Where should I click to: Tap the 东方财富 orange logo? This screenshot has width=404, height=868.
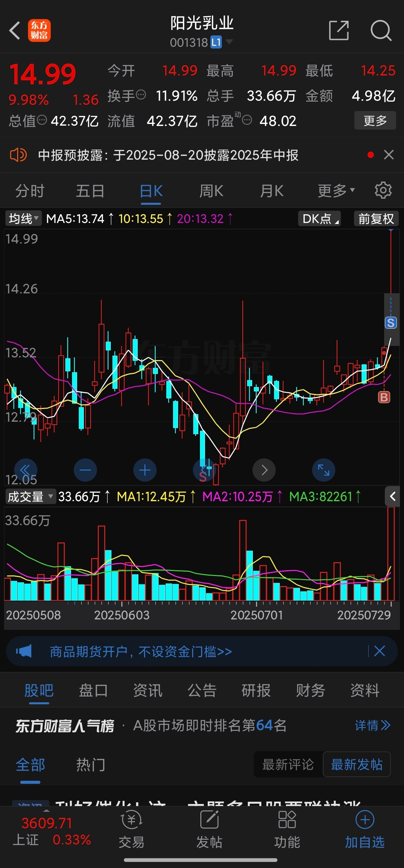39,30
